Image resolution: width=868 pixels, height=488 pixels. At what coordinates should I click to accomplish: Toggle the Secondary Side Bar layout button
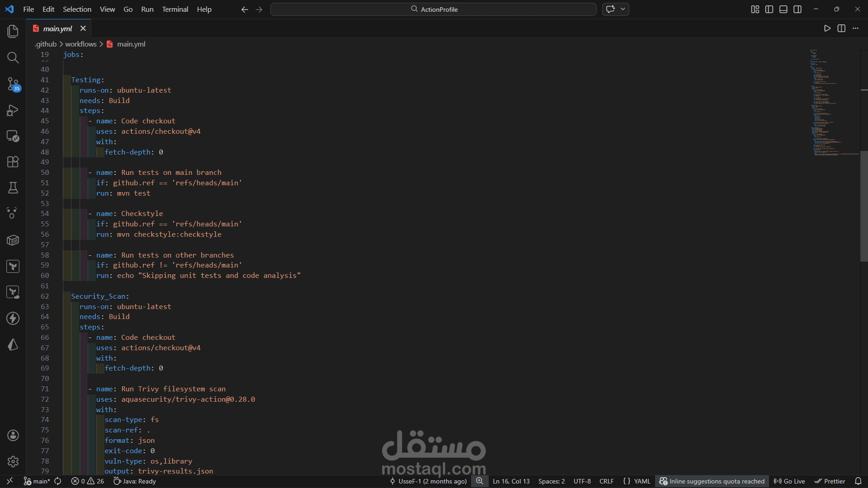pos(797,9)
